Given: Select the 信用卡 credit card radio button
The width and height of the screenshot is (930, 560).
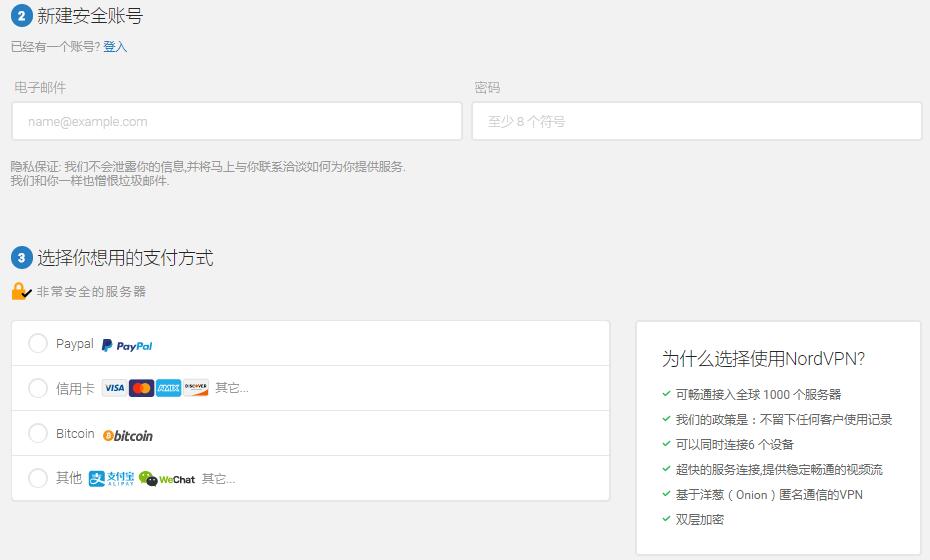Looking at the screenshot, I should pyautogui.click(x=38, y=388).
